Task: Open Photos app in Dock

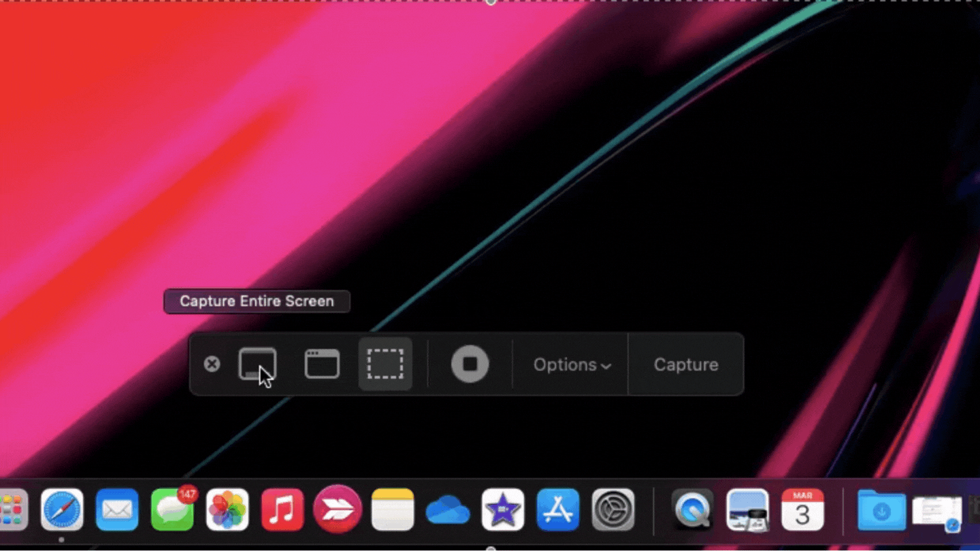Action: [227, 510]
